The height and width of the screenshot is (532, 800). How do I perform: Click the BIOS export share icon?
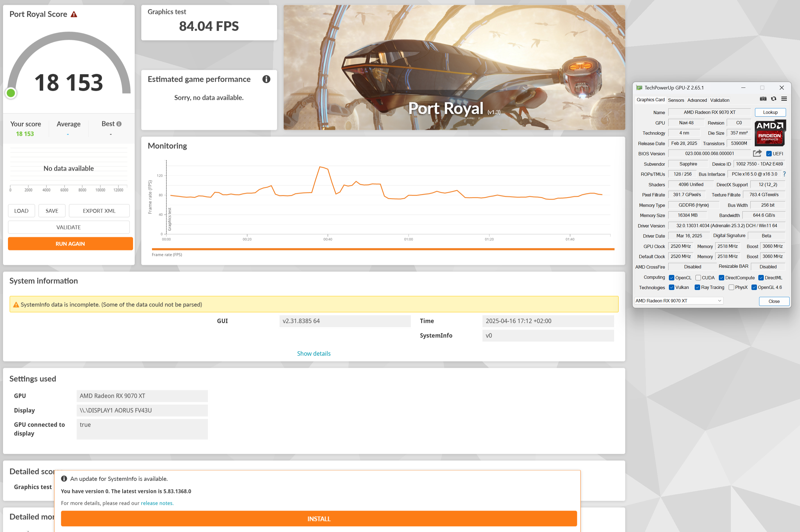[757, 153]
